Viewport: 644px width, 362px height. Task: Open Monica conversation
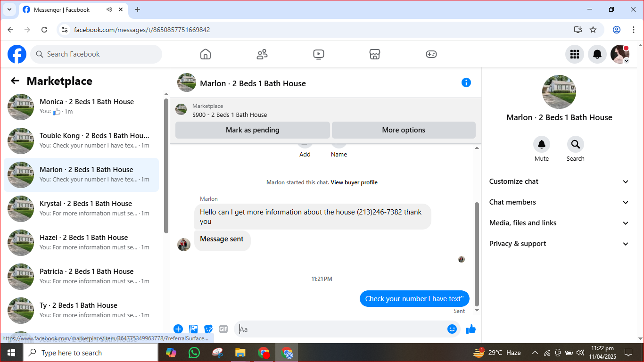pyautogui.click(x=82, y=107)
